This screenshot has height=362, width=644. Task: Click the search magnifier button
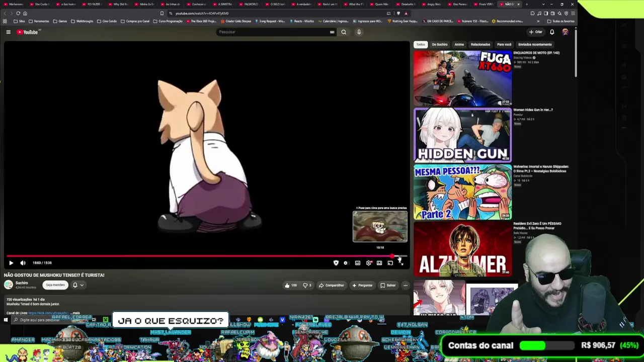344,32
